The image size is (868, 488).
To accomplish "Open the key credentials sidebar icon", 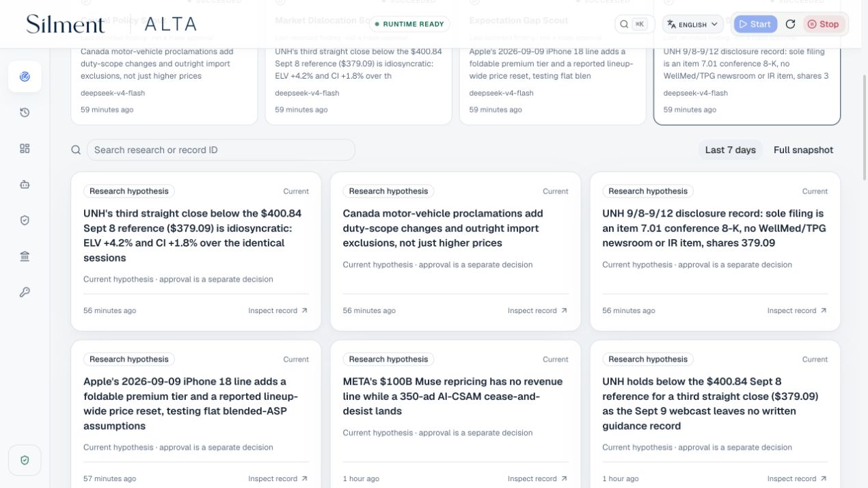I will pyautogui.click(x=25, y=292).
